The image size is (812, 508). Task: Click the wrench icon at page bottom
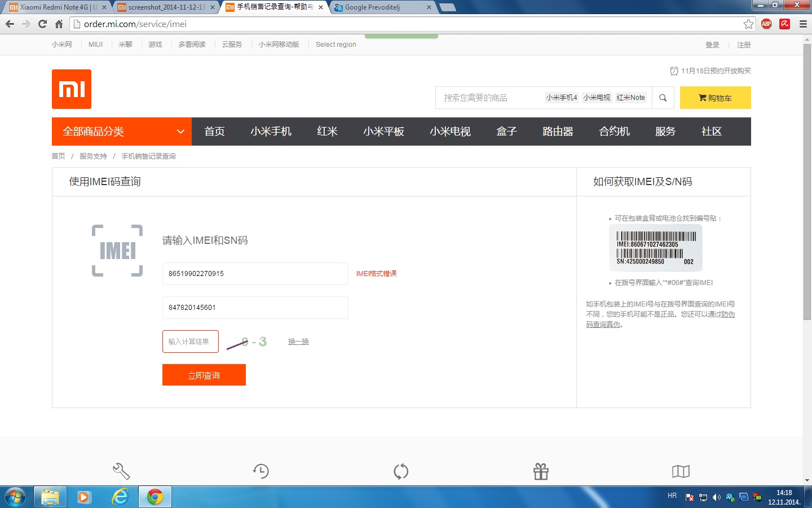tap(121, 471)
